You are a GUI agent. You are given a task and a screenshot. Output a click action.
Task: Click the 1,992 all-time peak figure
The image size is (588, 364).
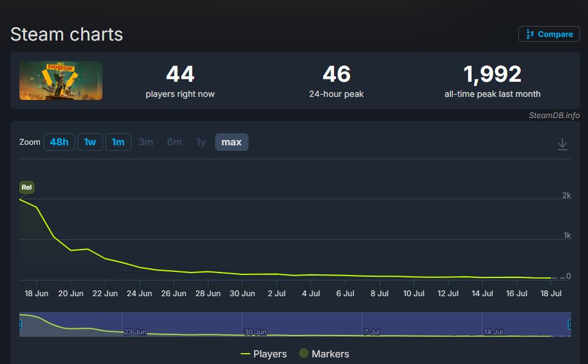pyautogui.click(x=492, y=74)
